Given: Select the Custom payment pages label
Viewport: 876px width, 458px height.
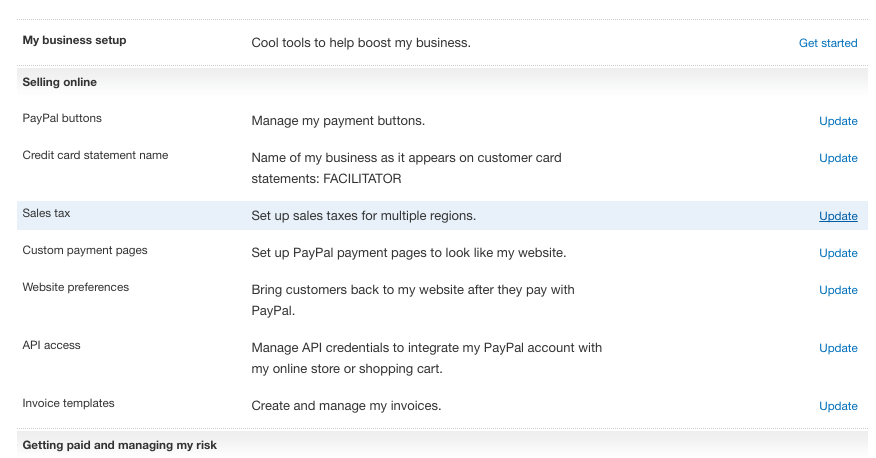Looking at the screenshot, I should [85, 250].
